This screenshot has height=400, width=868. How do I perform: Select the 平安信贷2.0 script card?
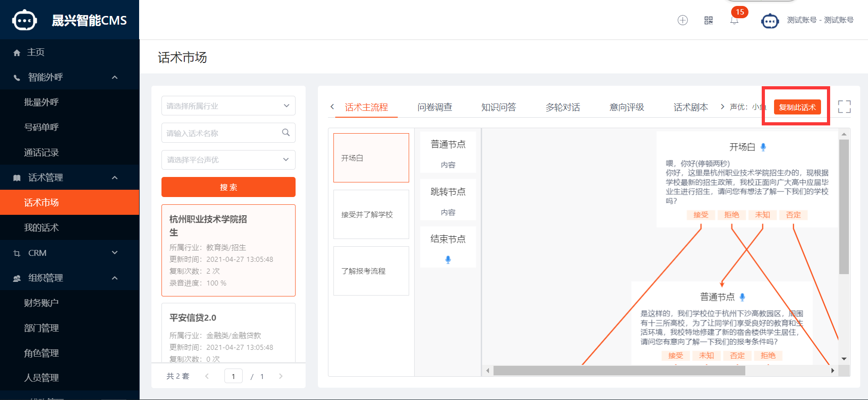[229, 333]
